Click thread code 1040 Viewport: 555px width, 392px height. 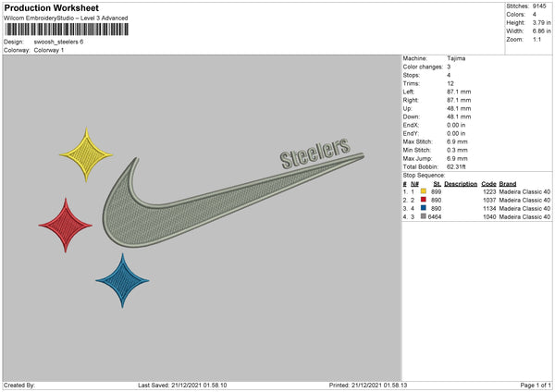(489, 216)
